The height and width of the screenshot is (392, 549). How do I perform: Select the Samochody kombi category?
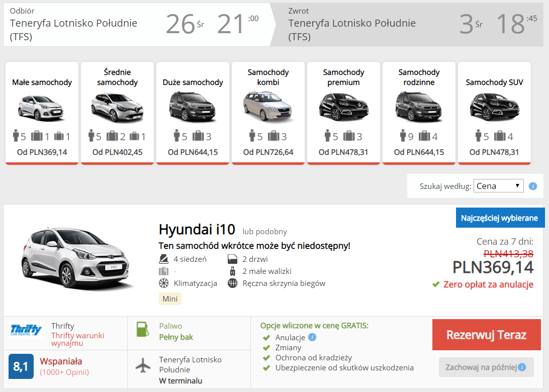tap(268, 113)
